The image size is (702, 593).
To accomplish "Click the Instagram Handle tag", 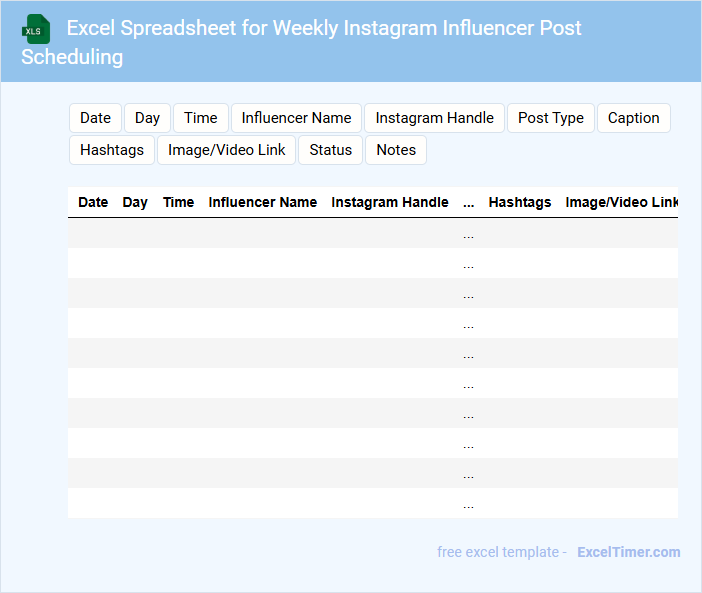I will pos(434,118).
